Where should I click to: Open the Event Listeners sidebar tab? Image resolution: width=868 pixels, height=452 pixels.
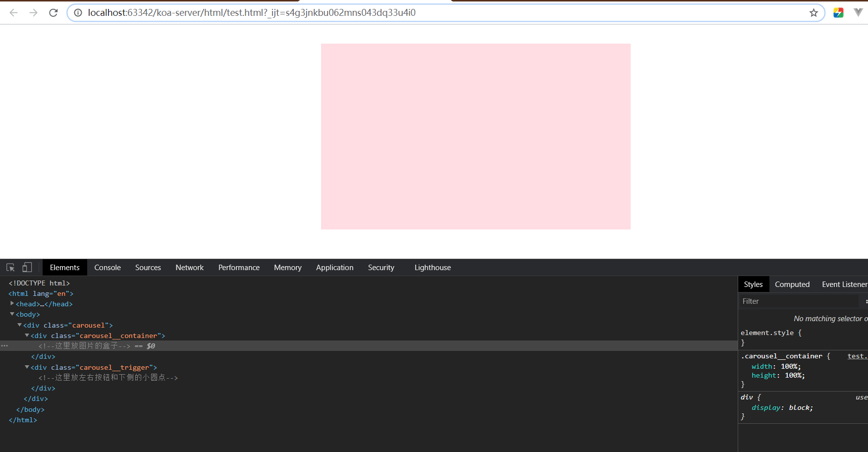(x=844, y=284)
